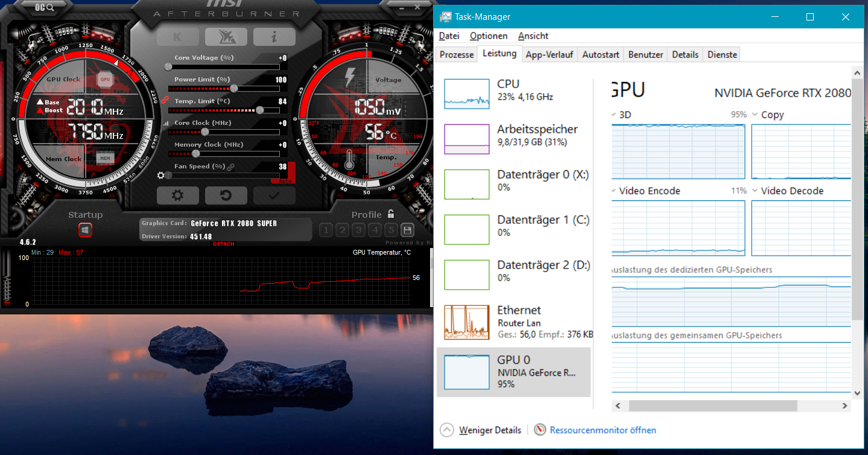Click the thermometer temperature icon
Viewport: 868px width, 455px height.
(x=349, y=161)
